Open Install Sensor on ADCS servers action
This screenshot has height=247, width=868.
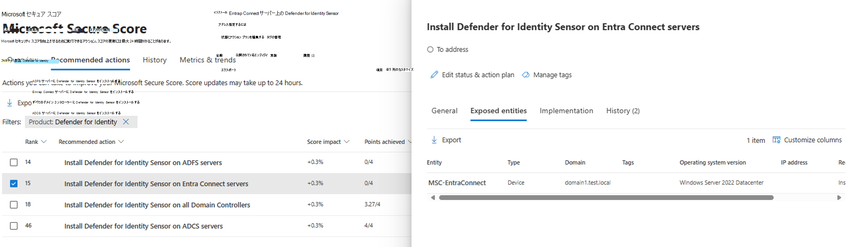[x=143, y=226]
